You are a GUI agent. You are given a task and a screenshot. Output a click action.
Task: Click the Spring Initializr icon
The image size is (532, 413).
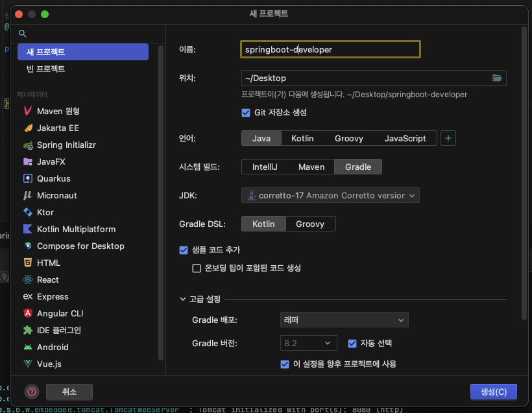click(28, 145)
